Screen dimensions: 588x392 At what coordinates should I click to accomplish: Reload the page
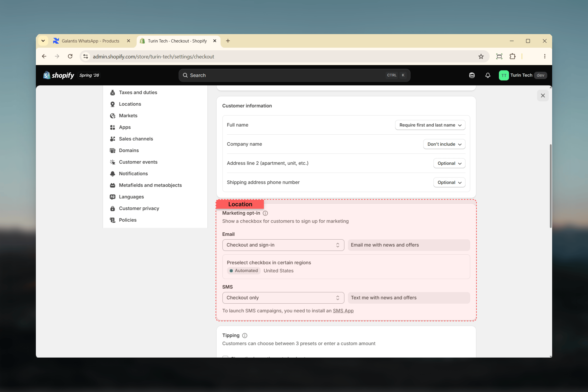click(x=70, y=56)
